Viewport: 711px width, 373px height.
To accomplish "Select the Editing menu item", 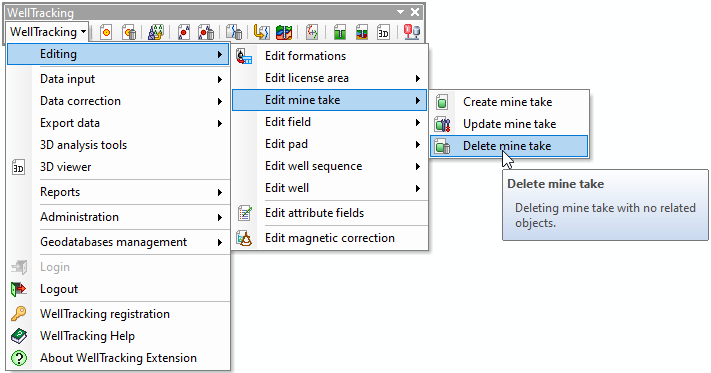I will click(x=118, y=54).
